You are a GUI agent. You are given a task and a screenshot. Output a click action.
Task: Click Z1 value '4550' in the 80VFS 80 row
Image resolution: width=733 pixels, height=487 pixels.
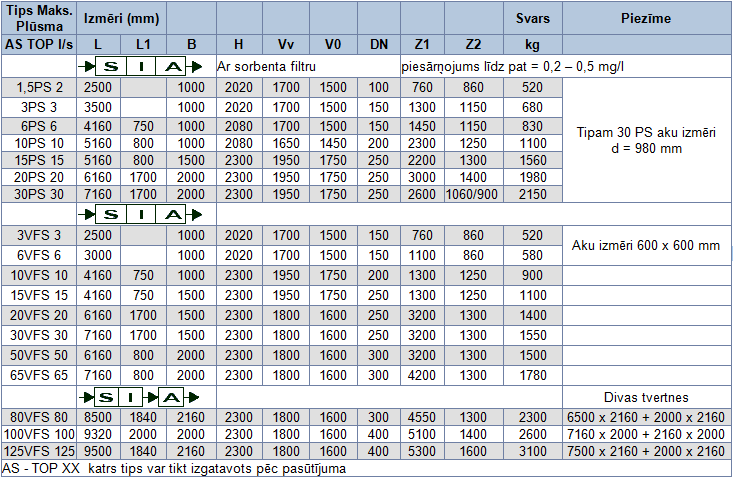tap(422, 417)
